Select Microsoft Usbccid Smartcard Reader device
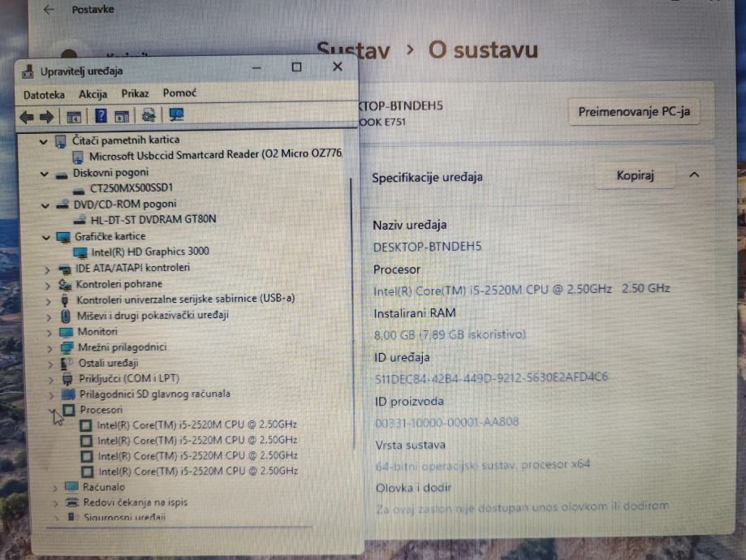 pos(216,155)
